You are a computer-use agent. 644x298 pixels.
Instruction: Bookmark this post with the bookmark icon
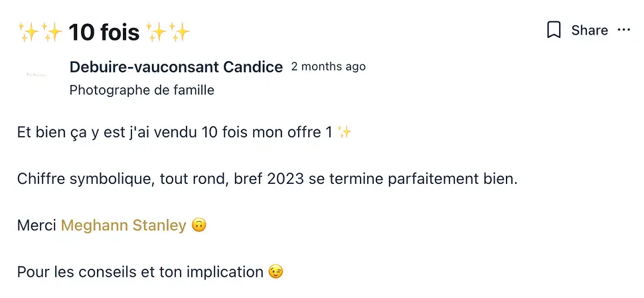(x=554, y=31)
